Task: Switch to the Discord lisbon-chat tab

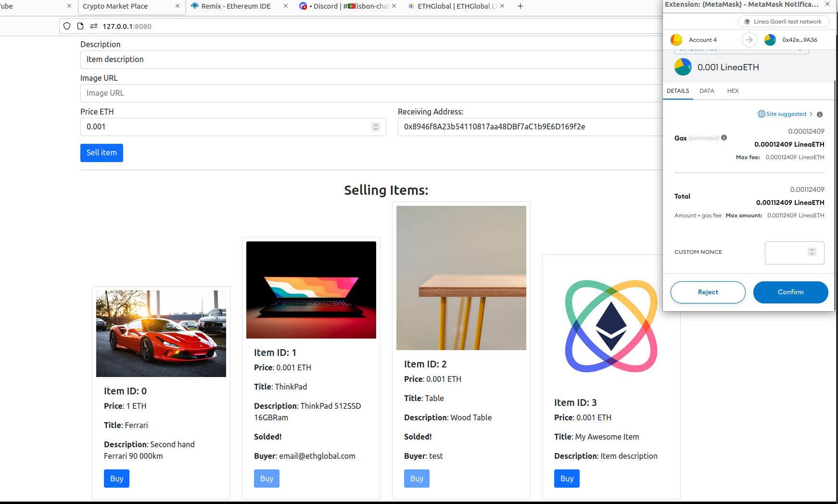Action: point(349,6)
